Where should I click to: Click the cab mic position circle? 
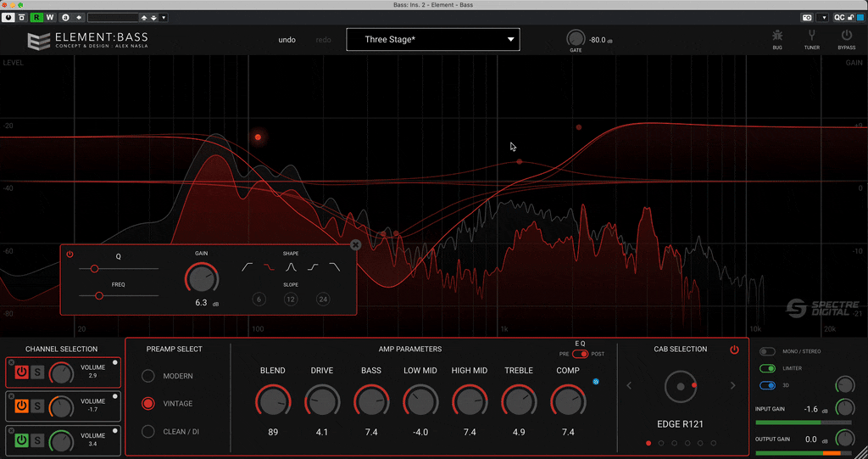click(x=681, y=386)
